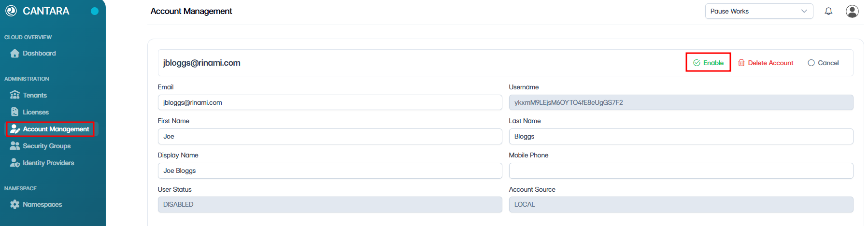868x226 pixels.
Task: Click the User Status field showing DISABLED
Action: click(330, 204)
